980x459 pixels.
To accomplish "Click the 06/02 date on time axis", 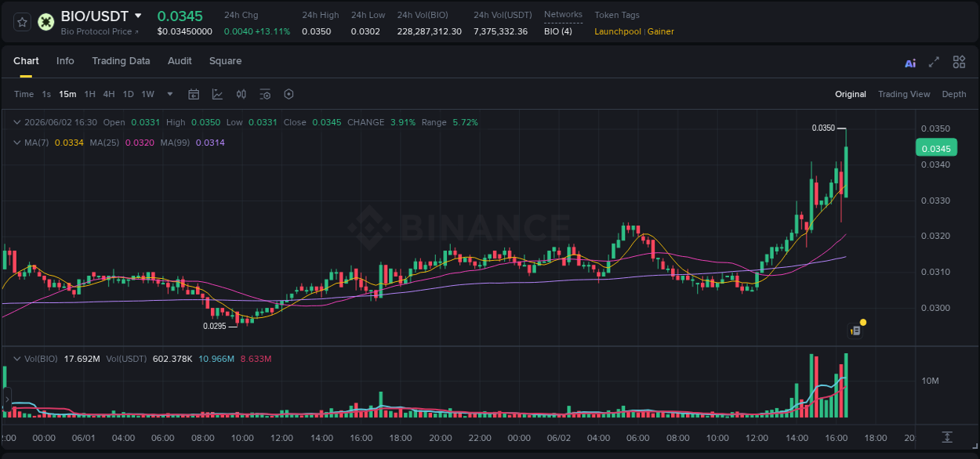I will click(558, 438).
